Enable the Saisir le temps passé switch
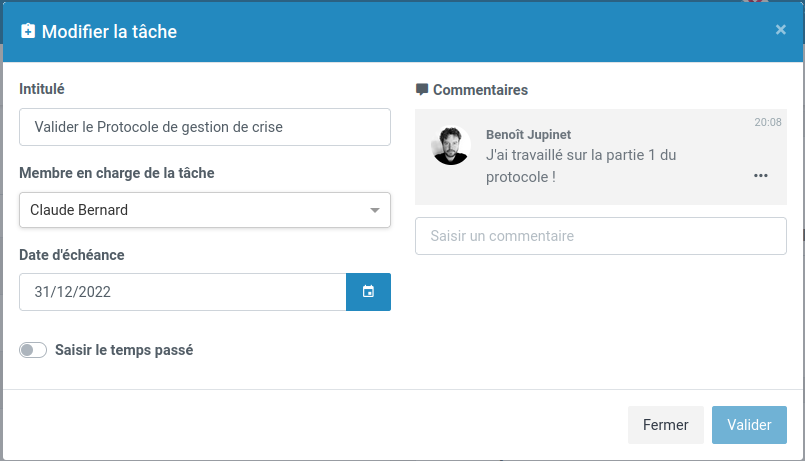Image resolution: width=805 pixels, height=461 pixels. click(33, 350)
